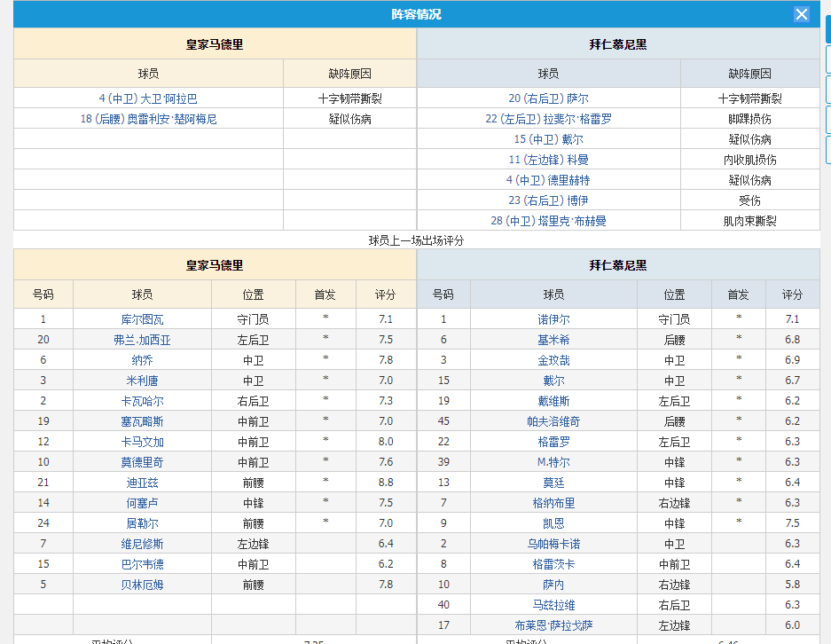This screenshot has width=831, height=644.
Task: Open player link 纳乔
Action: point(142,360)
